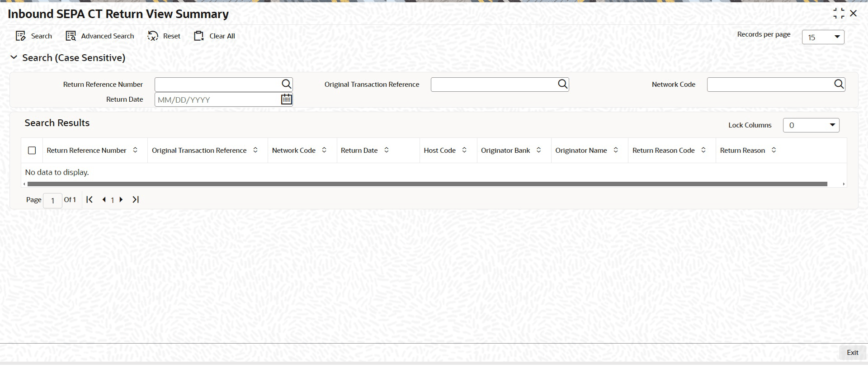Click the Return Reason Code header text
This screenshot has width=868, height=368.
pyautogui.click(x=664, y=151)
